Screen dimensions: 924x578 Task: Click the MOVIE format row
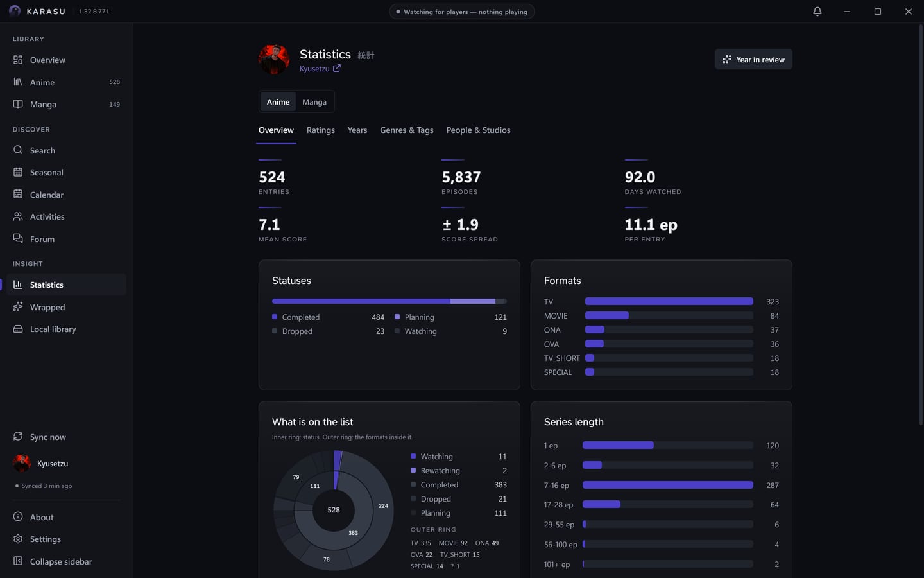[662, 315]
